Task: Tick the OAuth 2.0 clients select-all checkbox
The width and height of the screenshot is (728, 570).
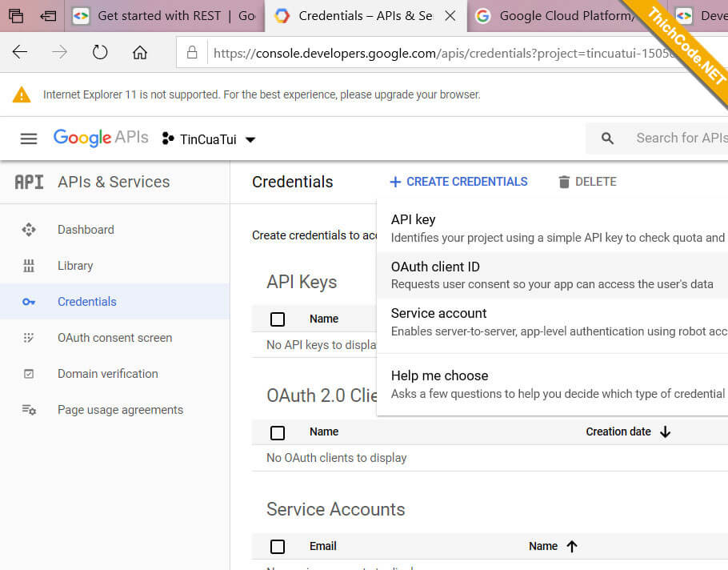Action: [278, 432]
